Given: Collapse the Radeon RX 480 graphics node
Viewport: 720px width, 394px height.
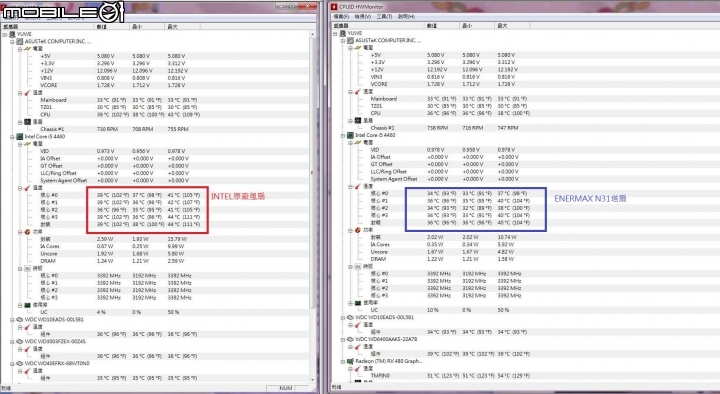Looking at the screenshot, I should coord(343,361).
